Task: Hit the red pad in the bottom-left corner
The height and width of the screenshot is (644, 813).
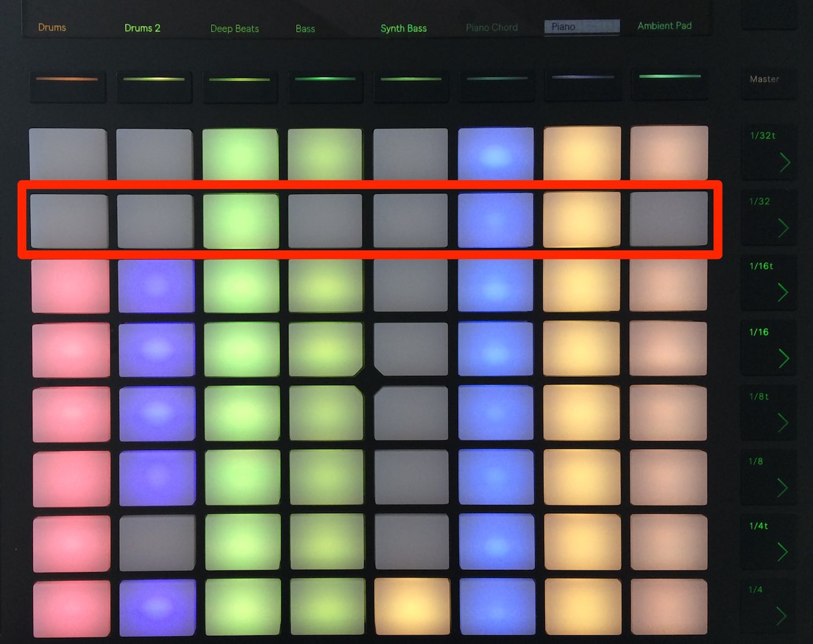Action: coord(70,609)
